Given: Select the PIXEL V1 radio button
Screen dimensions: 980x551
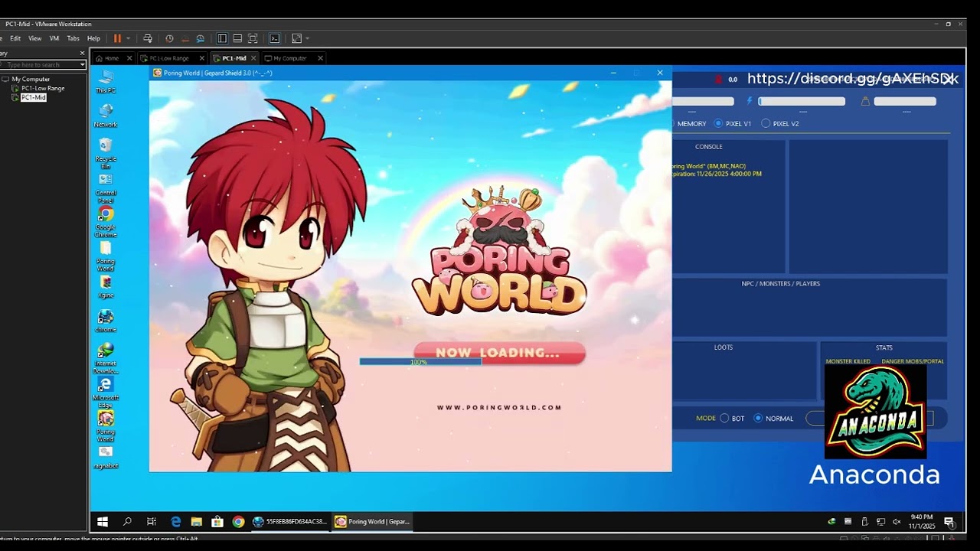Looking at the screenshot, I should pyautogui.click(x=718, y=123).
